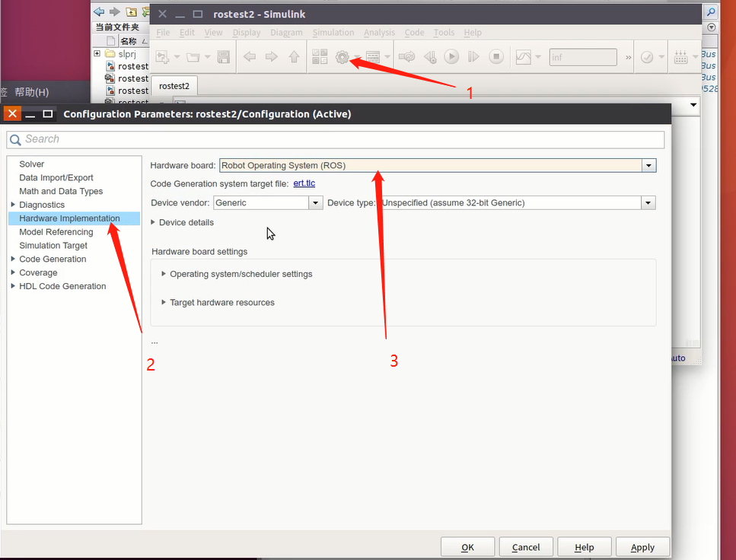Open the New Model dropdown arrow

[177, 57]
